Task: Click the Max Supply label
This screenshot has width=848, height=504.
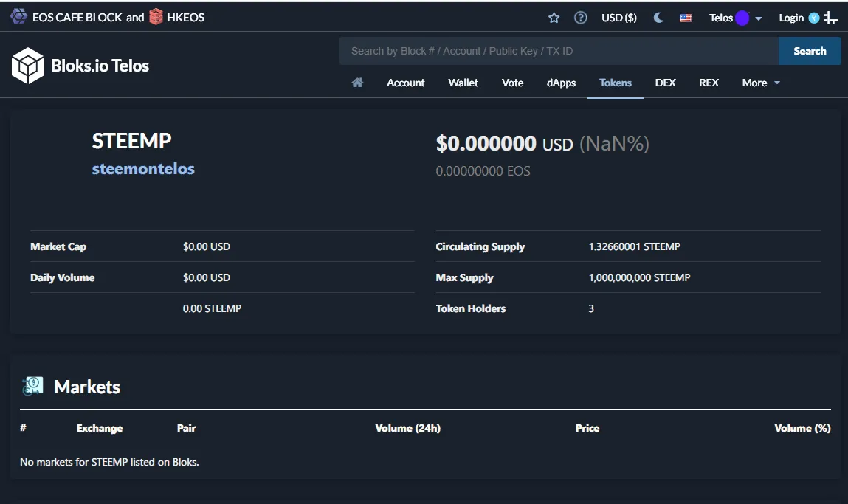Action: [464, 277]
